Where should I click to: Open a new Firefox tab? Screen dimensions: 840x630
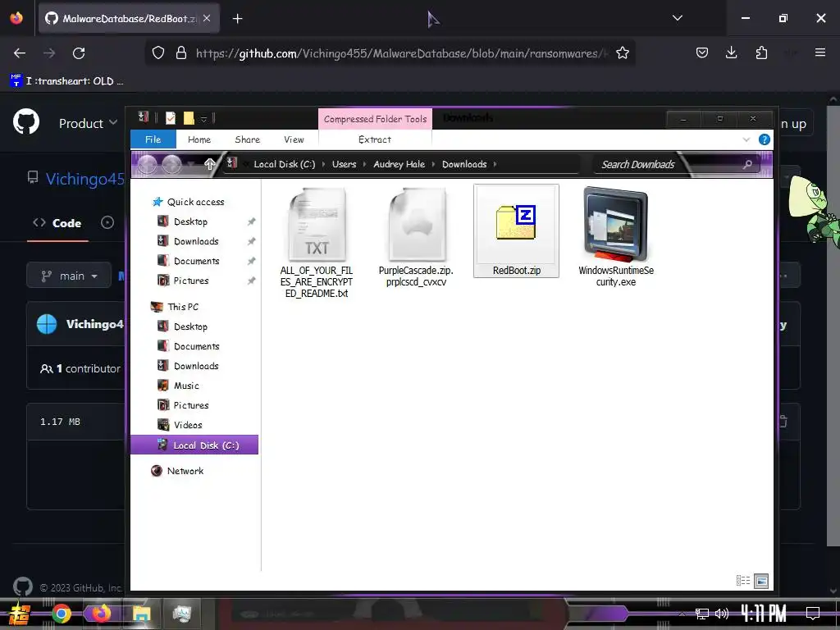click(x=238, y=19)
